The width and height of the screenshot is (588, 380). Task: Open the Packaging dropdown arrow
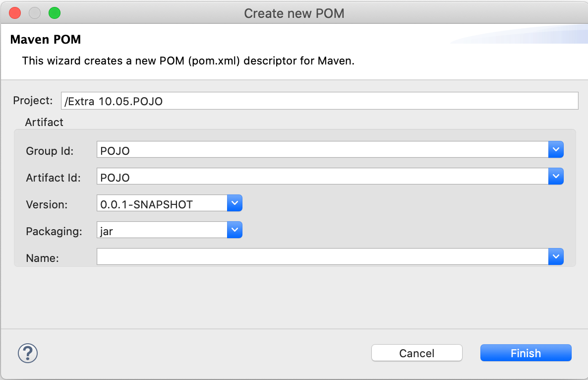(235, 230)
